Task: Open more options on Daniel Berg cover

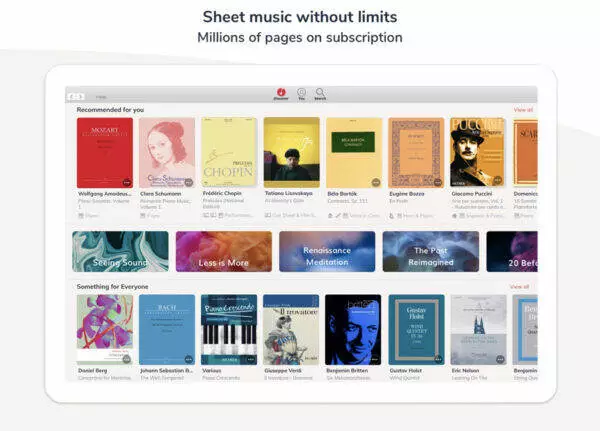Action: pyautogui.click(x=126, y=359)
